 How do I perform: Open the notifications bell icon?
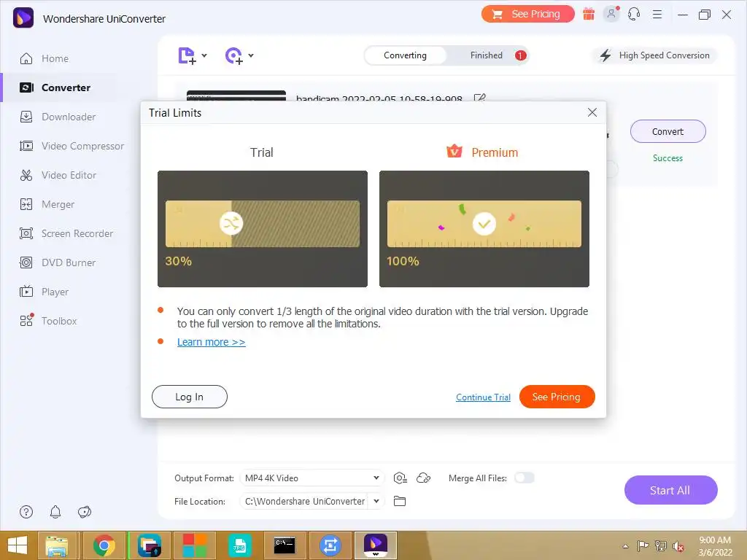[x=55, y=512]
